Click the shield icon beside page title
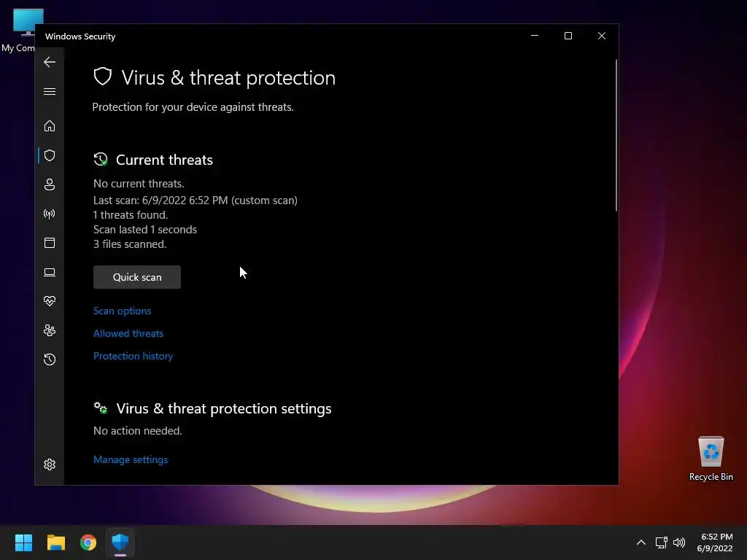747x560 pixels. coord(102,76)
